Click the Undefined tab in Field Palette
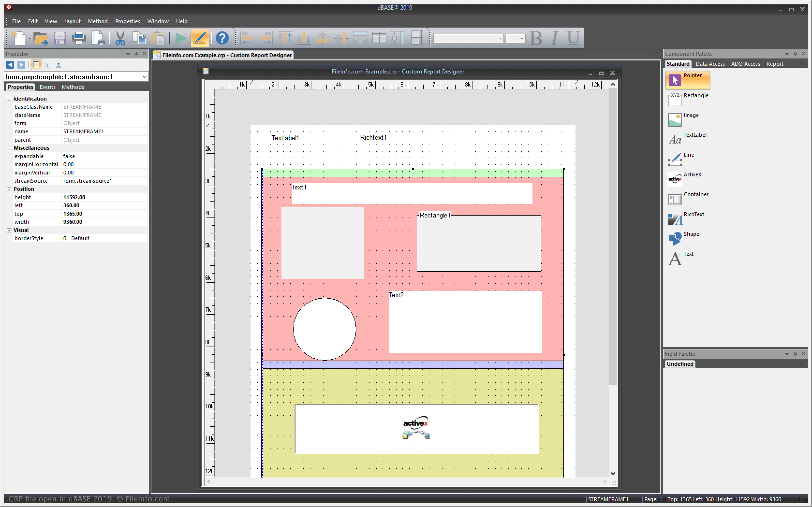The width and height of the screenshot is (812, 507). 680,364
